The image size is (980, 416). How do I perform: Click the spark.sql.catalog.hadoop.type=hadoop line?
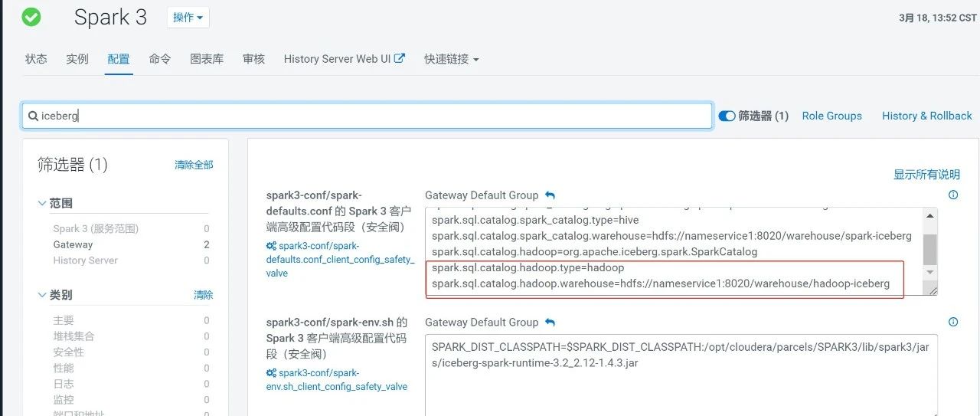(528, 267)
